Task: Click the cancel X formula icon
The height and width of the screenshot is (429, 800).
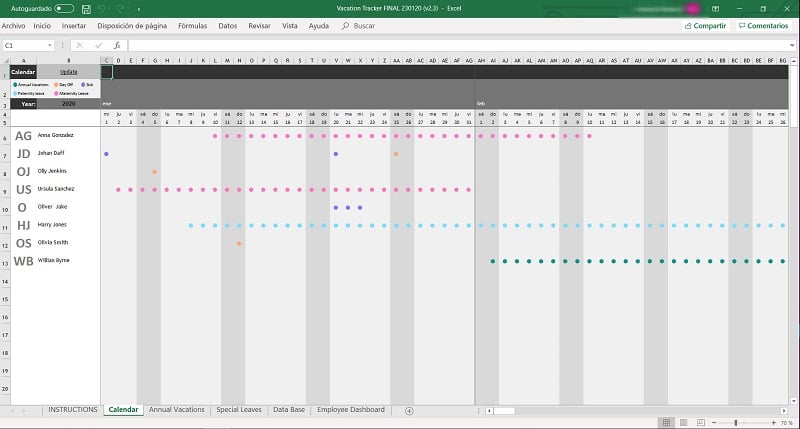Action: pos(80,45)
